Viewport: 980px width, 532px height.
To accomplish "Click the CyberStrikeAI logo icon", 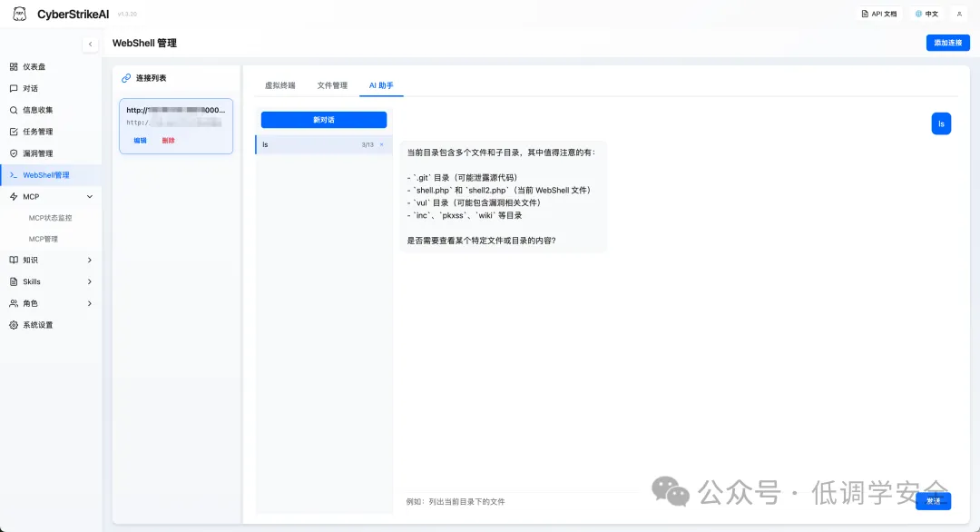I will [x=19, y=14].
